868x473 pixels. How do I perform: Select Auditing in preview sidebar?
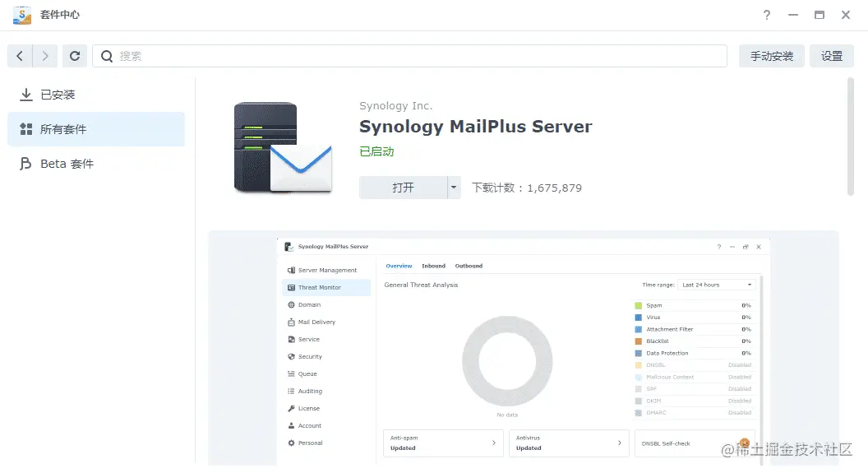[x=326, y=391]
